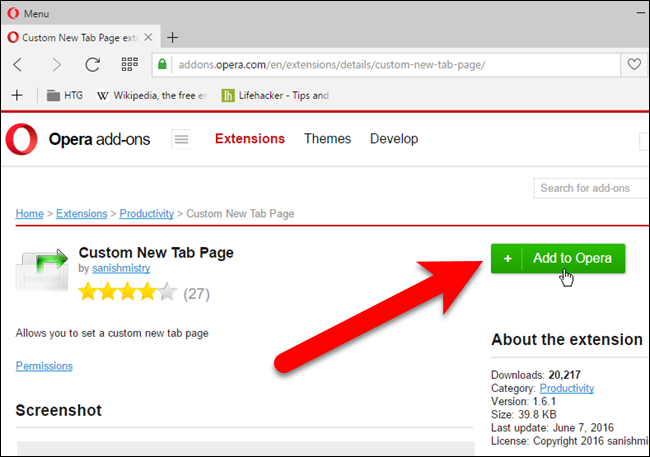Follow the Home breadcrumb link
The height and width of the screenshot is (457, 650).
(x=29, y=214)
